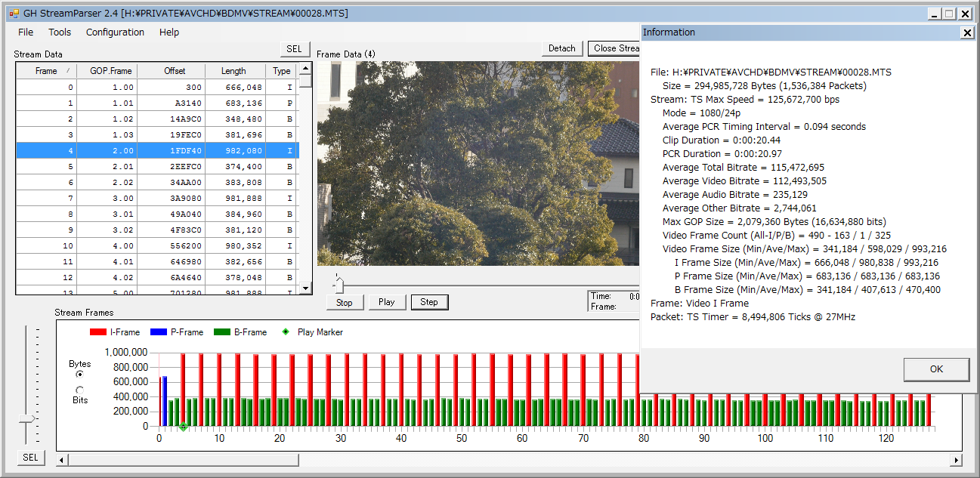Screen dimensions: 980x478
Task: Click the red I-Frame legend swatch
Action: 99,332
